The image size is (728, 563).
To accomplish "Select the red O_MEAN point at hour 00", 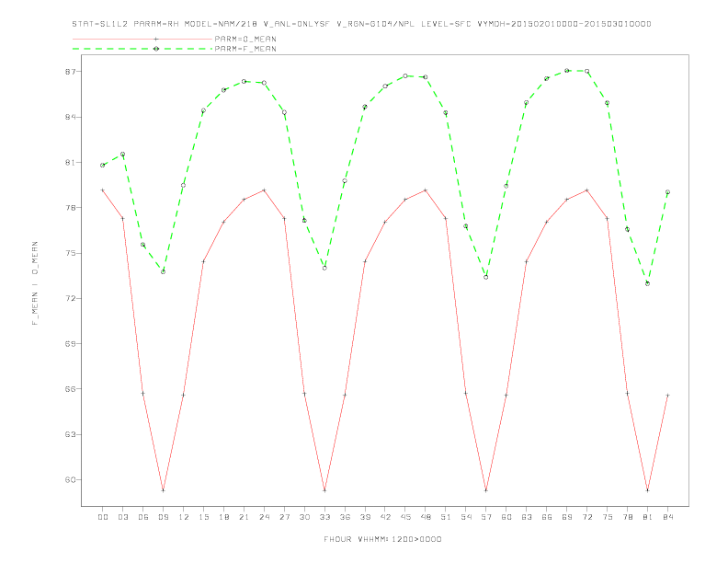I will point(103,190).
